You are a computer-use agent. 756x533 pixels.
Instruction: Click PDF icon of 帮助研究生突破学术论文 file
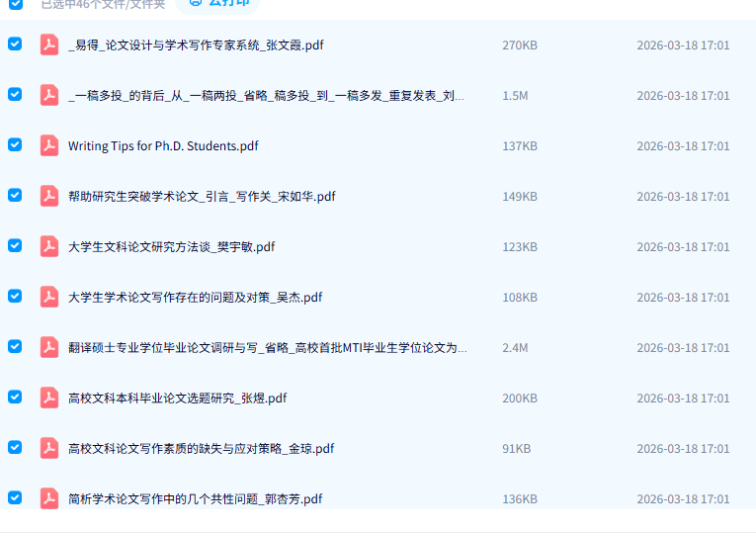pos(49,197)
